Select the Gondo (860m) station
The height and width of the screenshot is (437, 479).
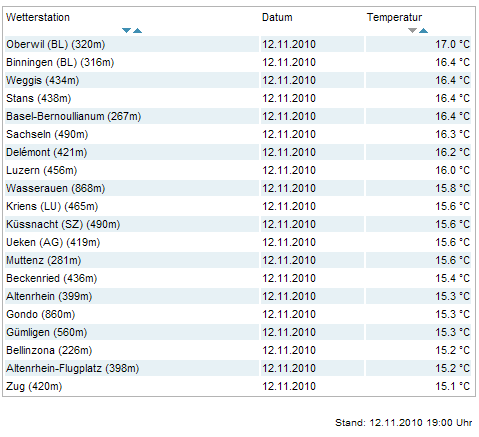coord(40,314)
